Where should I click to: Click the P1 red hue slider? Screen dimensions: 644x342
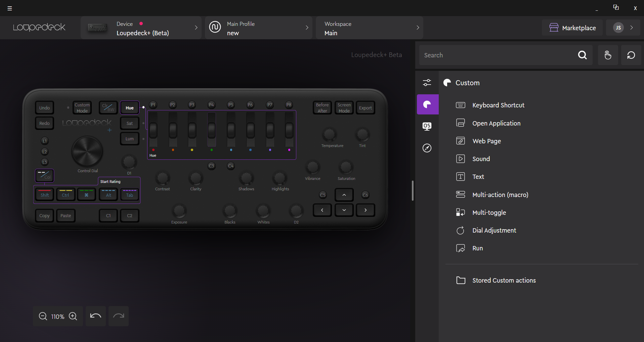tap(153, 130)
